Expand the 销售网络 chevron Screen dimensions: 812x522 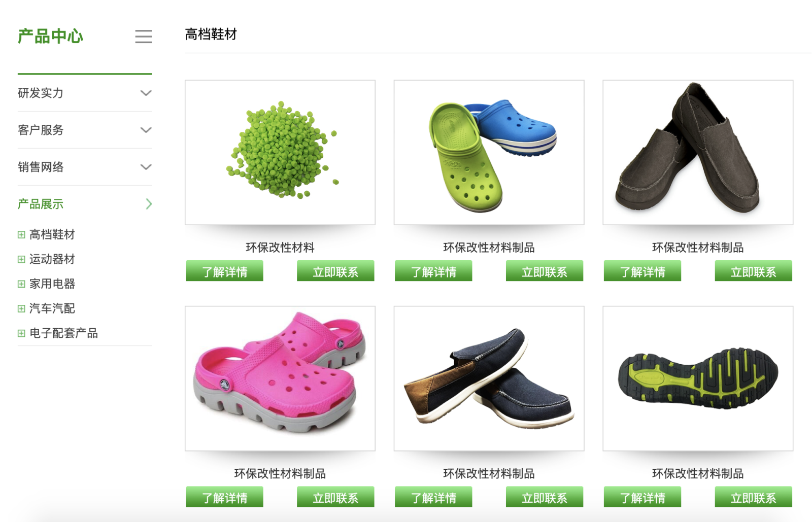tap(146, 167)
